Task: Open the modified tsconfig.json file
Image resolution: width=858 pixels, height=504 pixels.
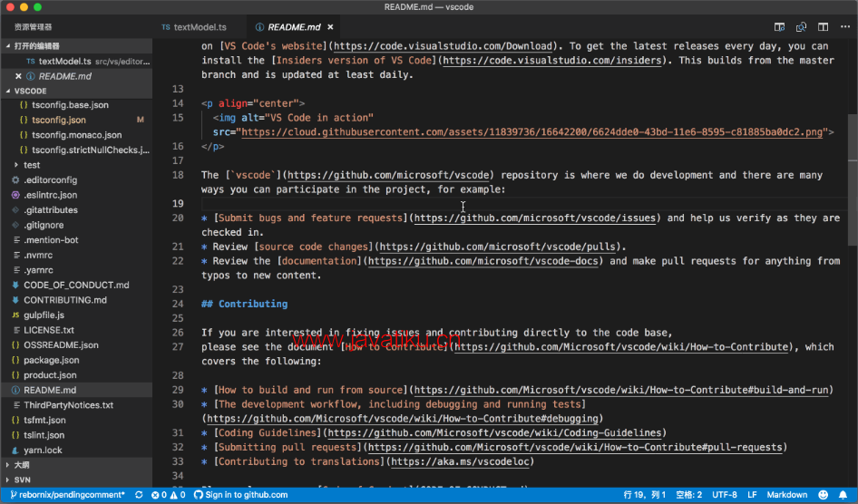Action: click(x=76, y=120)
